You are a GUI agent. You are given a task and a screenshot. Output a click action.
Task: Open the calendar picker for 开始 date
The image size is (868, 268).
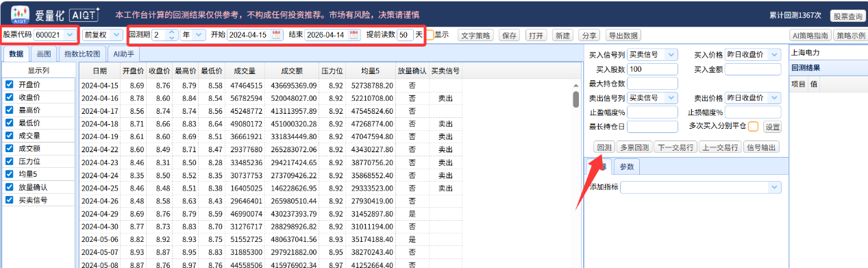click(276, 34)
